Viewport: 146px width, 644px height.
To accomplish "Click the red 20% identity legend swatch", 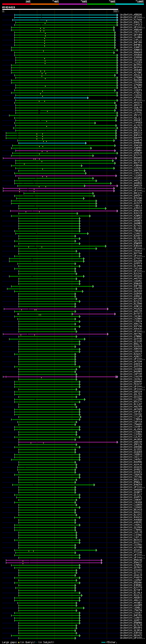I will coord(16,4).
